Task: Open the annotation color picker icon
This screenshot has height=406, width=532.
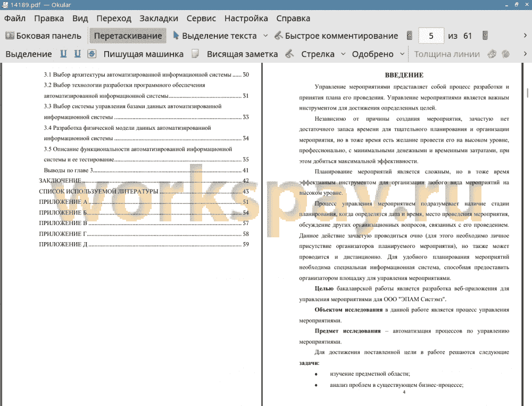Action: point(492,54)
